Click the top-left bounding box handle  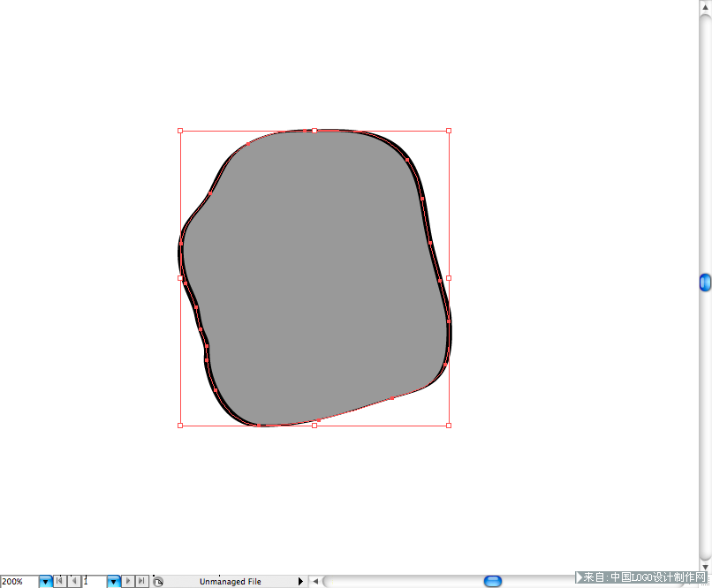tap(180, 131)
